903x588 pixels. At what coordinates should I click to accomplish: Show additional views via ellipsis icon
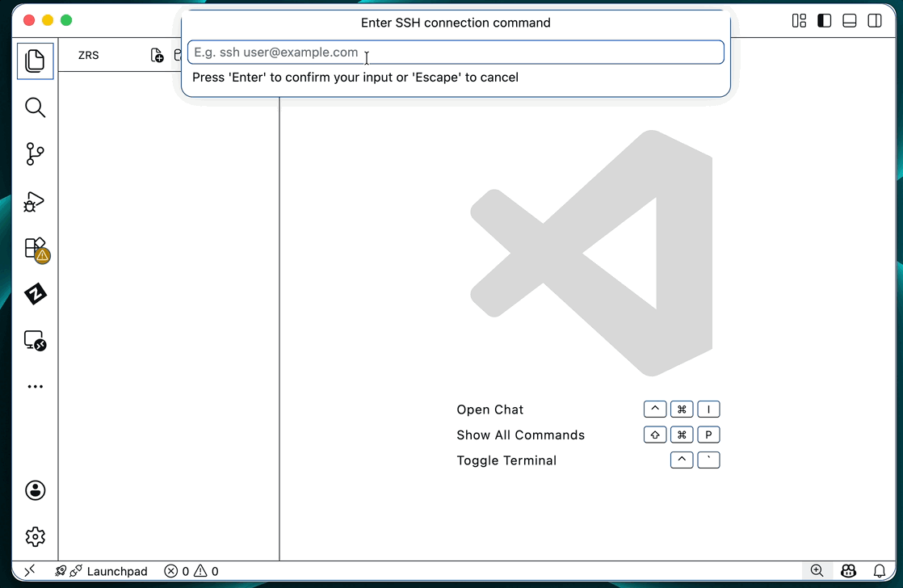[35, 386]
